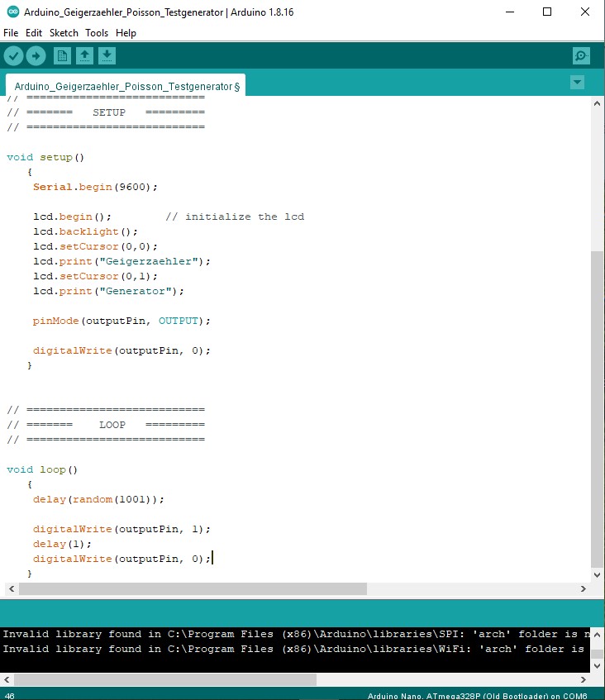Click the line 'delay(1);'
The height and width of the screenshot is (700, 605).
pyautogui.click(x=62, y=544)
